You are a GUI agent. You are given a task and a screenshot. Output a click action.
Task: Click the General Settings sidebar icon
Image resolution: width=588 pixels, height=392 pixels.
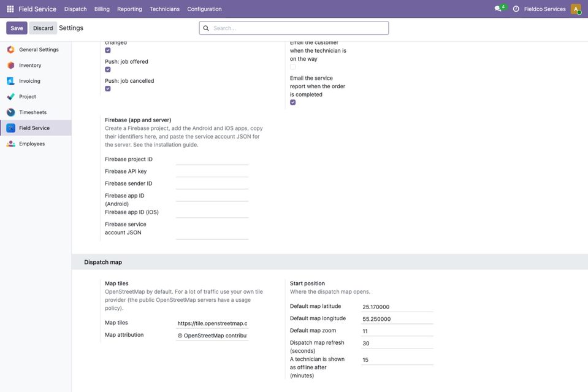11,50
